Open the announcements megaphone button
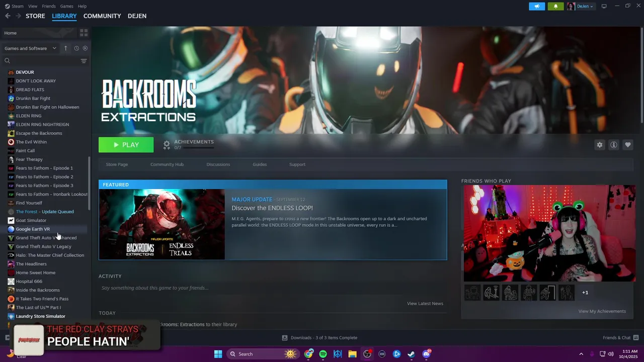Viewport: 644px width, 362px height. [x=537, y=6]
